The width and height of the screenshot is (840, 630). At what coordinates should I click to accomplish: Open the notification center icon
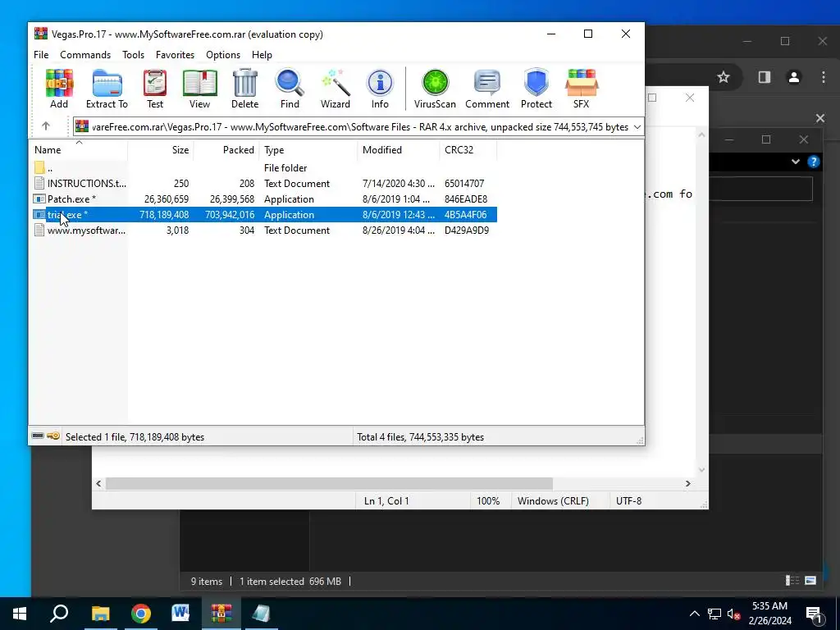point(814,614)
